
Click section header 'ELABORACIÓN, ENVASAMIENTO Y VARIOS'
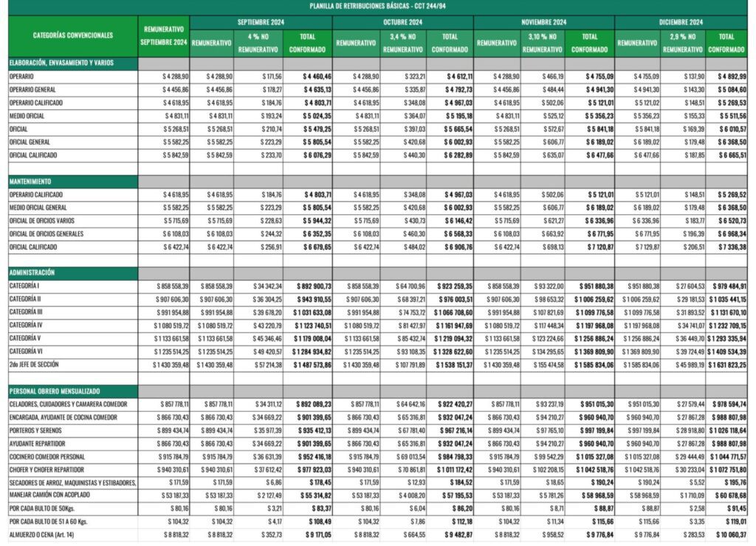(x=61, y=63)
